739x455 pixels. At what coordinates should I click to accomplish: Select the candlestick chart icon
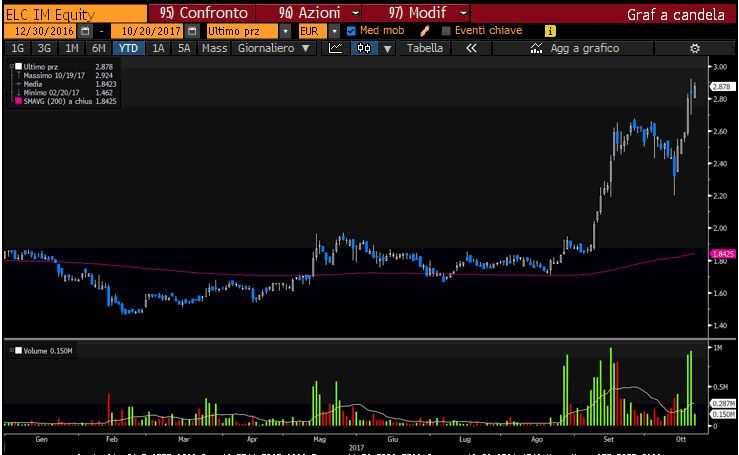coord(364,48)
